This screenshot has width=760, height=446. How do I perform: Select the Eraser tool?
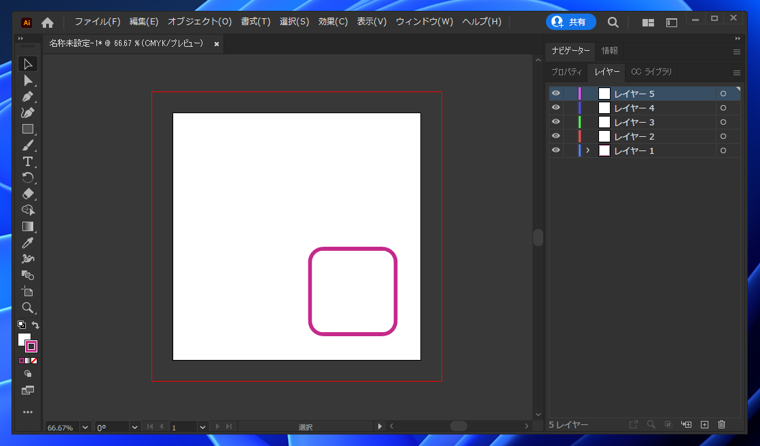(28, 194)
